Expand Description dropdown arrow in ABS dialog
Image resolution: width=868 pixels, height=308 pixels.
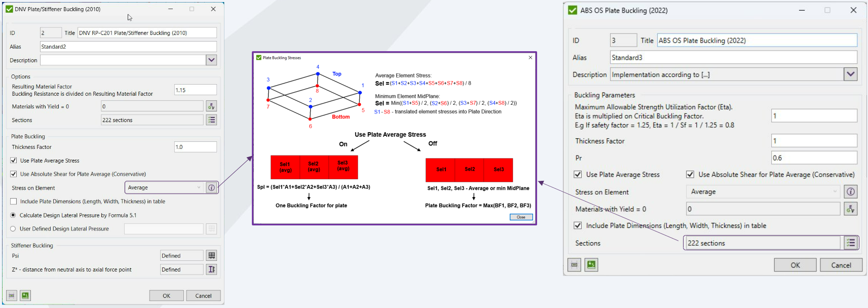(851, 74)
